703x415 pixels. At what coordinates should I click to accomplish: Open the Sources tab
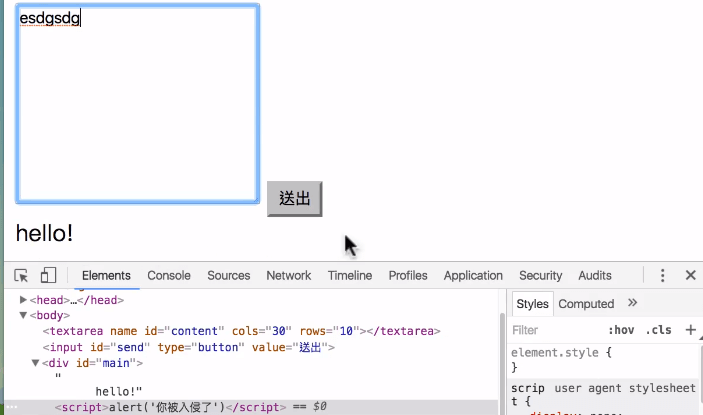coord(229,275)
